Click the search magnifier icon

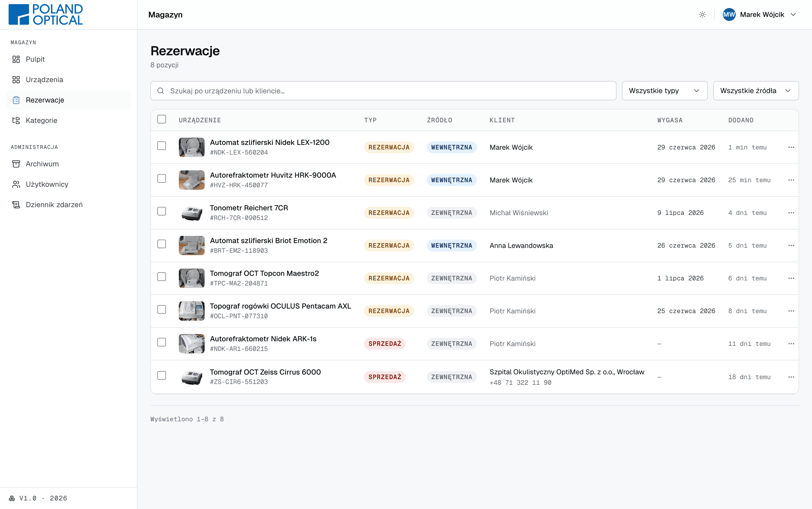(x=161, y=91)
